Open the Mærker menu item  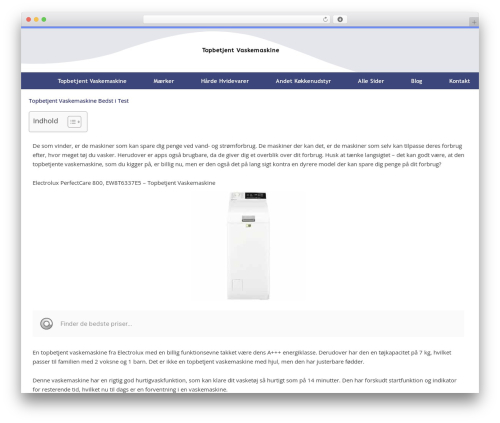coord(164,81)
